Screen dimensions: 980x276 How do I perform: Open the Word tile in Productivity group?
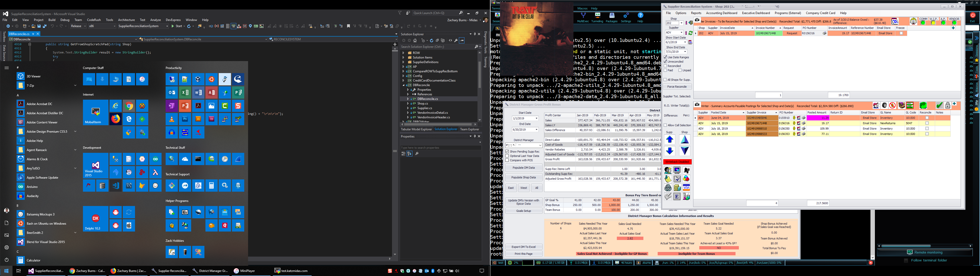click(198, 93)
